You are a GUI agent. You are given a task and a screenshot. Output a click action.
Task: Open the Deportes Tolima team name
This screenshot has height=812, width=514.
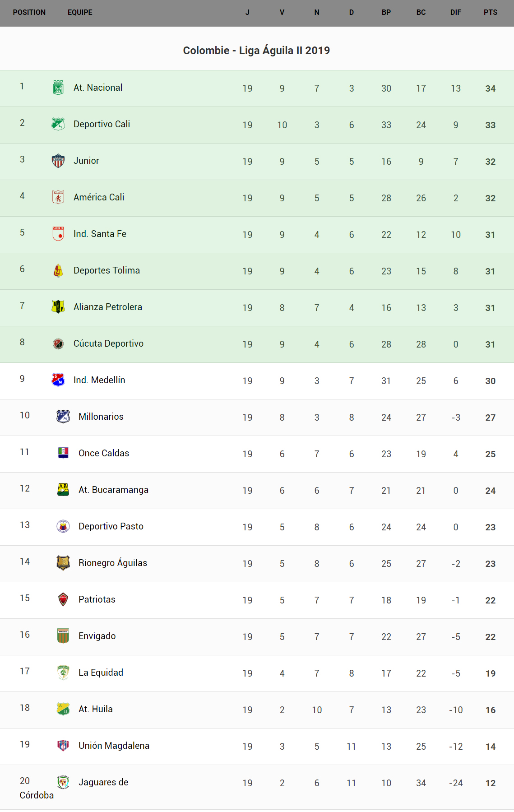(x=107, y=270)
